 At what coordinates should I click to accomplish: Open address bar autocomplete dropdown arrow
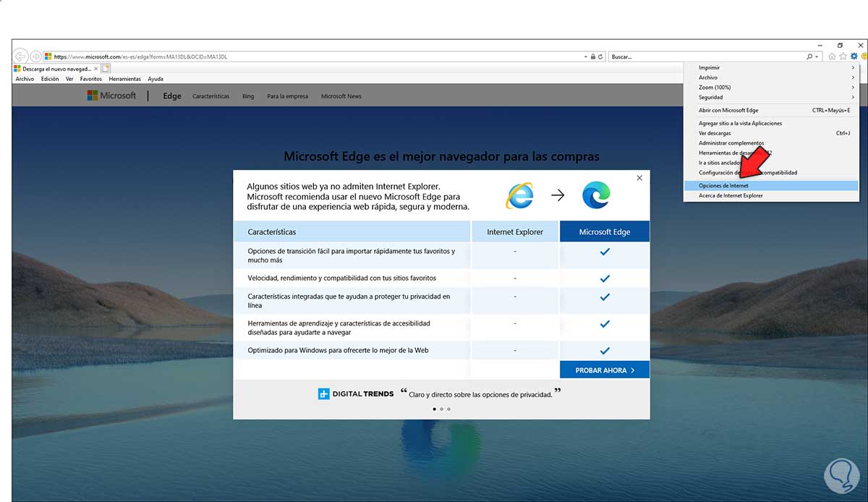point(585,56)
